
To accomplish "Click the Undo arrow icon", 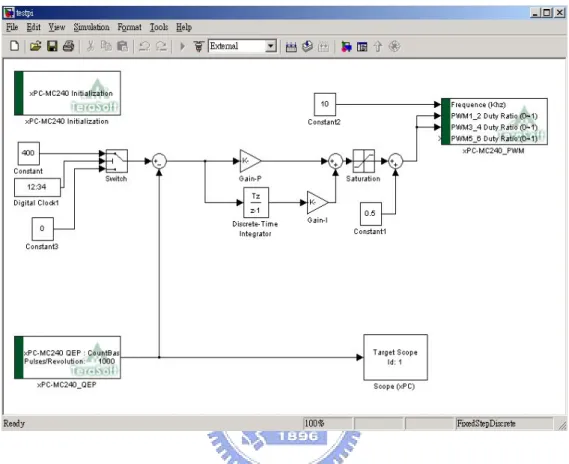I will pos(144,46).
